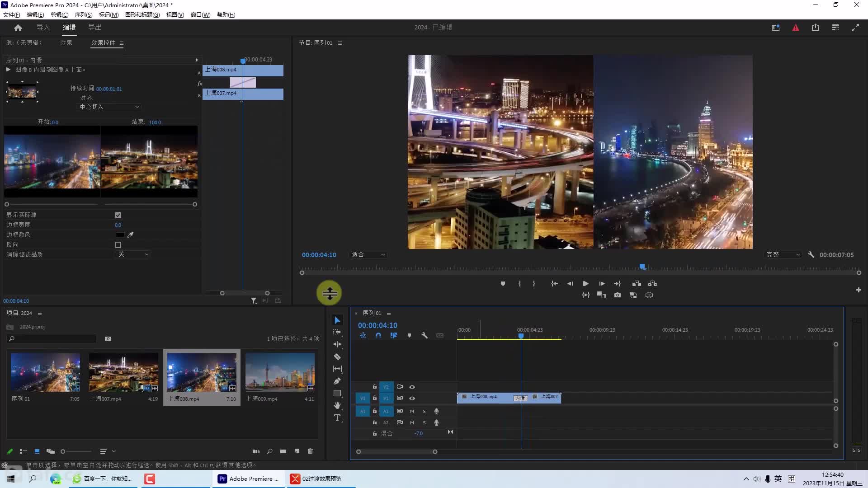Click the Lift button
The width and height of the screenshot is (868, 488).
coord(637,284)
